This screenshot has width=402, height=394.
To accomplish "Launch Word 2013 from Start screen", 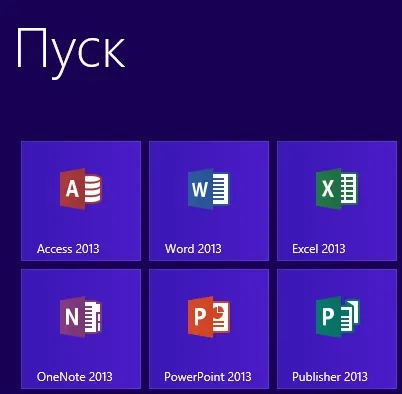I will [x=209, y=201].
